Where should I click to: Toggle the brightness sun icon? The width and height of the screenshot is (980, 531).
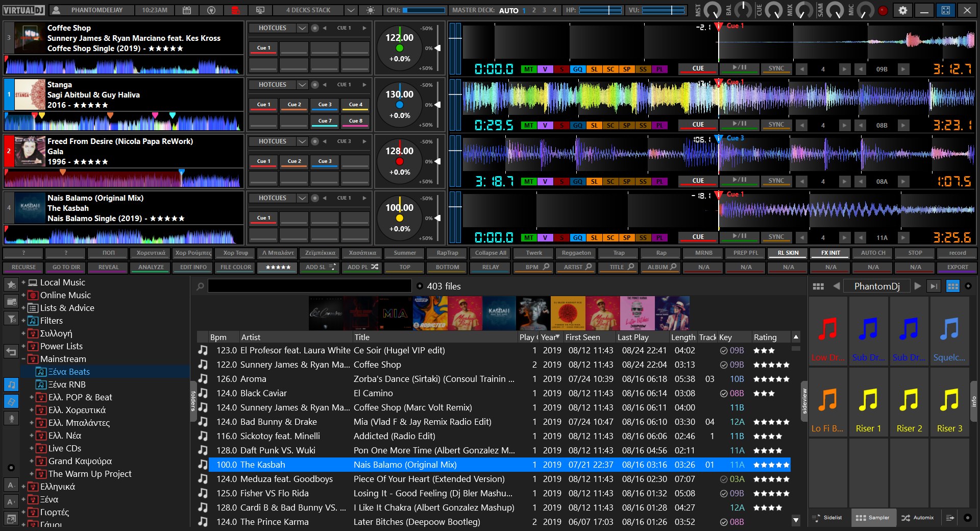pyautogui.click(x=371, y=10)
